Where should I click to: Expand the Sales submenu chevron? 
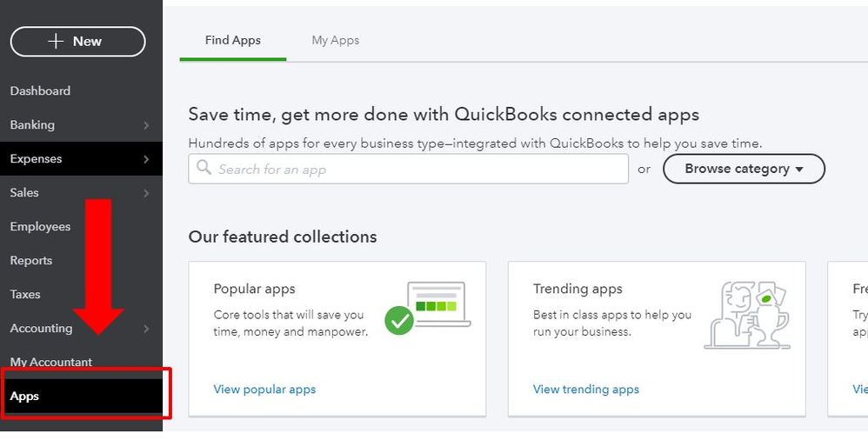click(x=146, y=193)
